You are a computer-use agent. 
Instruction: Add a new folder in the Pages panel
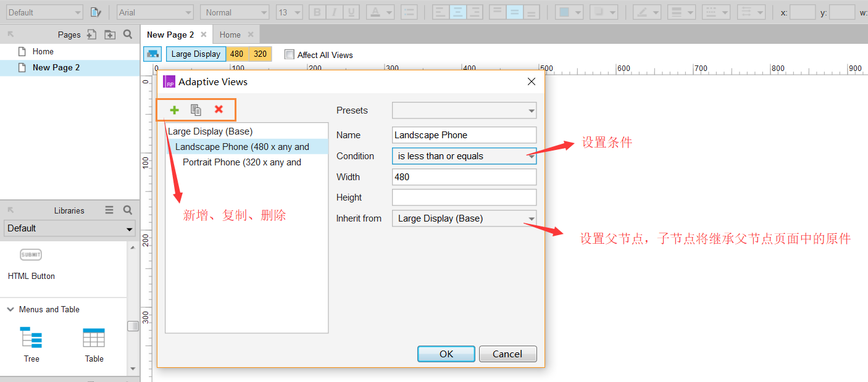coord(110,35)
